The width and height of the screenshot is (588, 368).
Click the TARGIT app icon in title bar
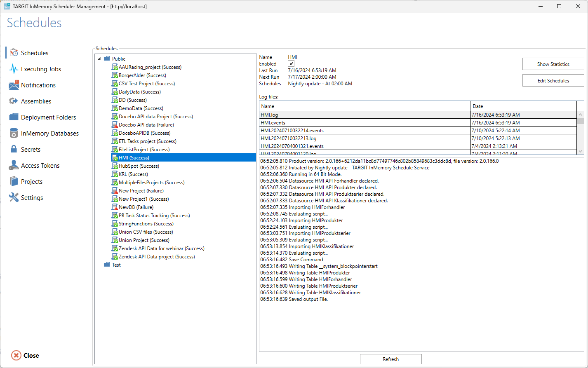pyautogui.click(x=7, y=6)
